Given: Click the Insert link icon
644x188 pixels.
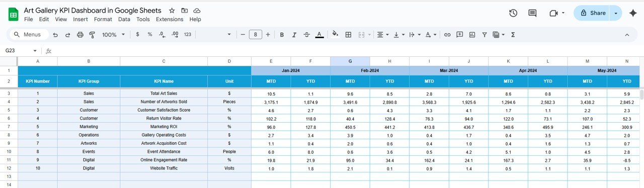Looking at the screenshot, I should [x=447, y=35].
